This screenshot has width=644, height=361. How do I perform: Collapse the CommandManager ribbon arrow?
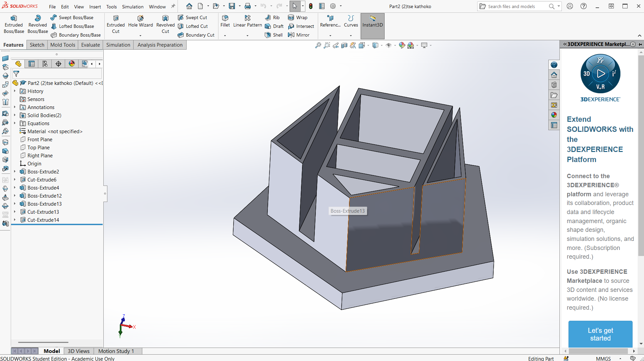click(640, 36)
